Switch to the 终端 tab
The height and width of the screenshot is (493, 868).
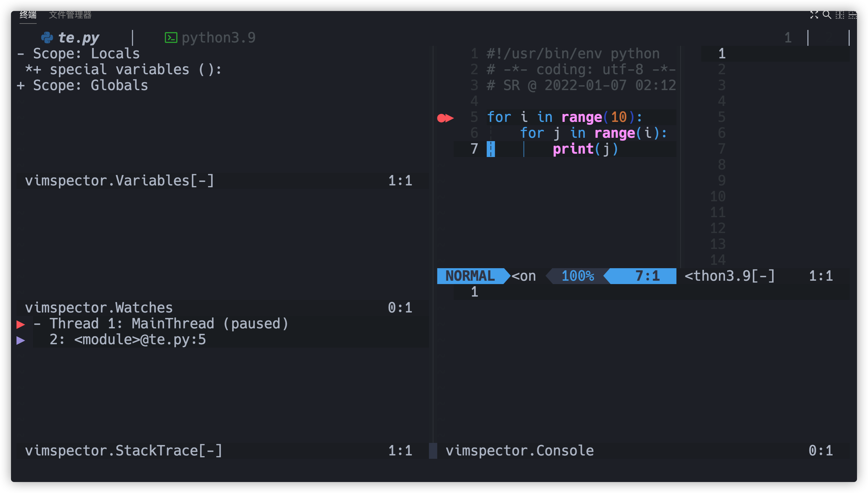[x=28, y=15]
